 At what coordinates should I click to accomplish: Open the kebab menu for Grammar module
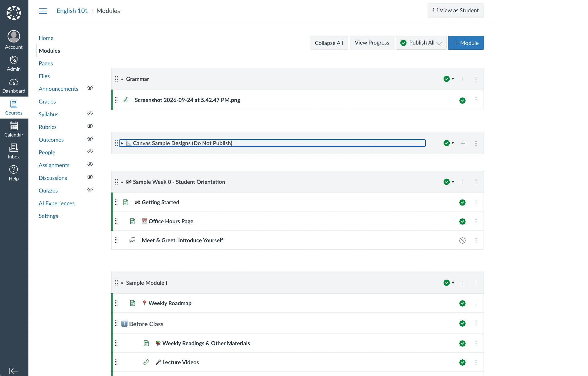[476, 79]
